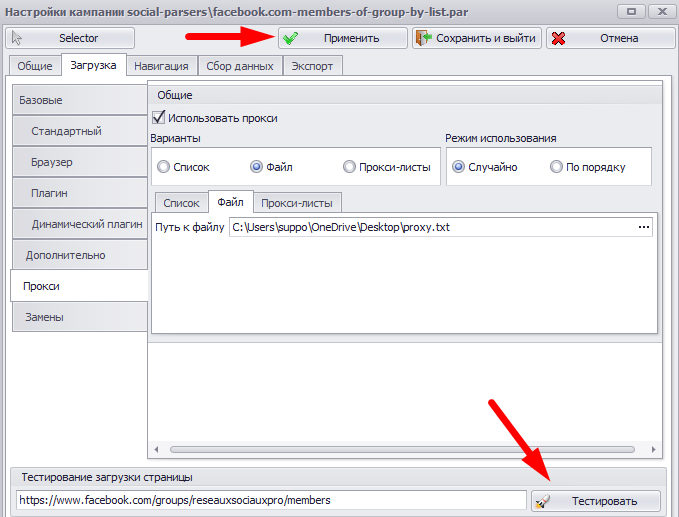Maximize the settings window
Image resolution: width=679 pixels, height=517 pixels.
tap(632, 12)
